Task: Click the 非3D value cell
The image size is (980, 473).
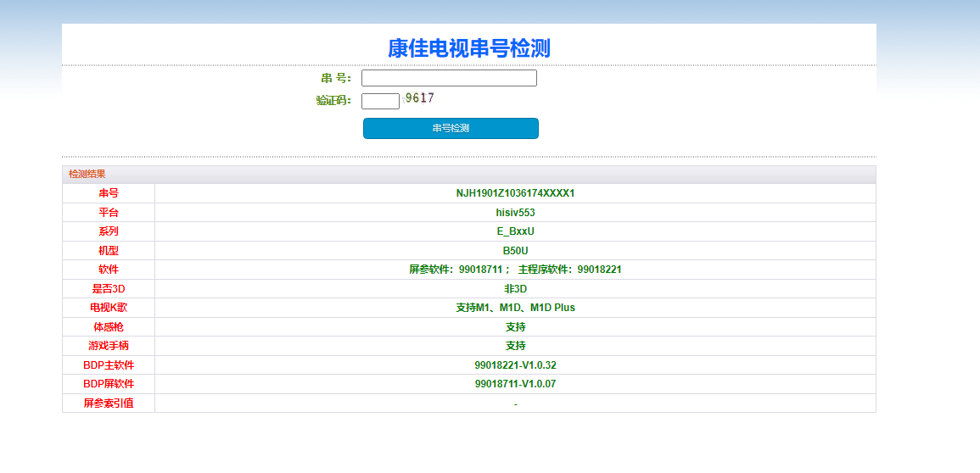Action: pyautogui.click(x=515, y=289)
